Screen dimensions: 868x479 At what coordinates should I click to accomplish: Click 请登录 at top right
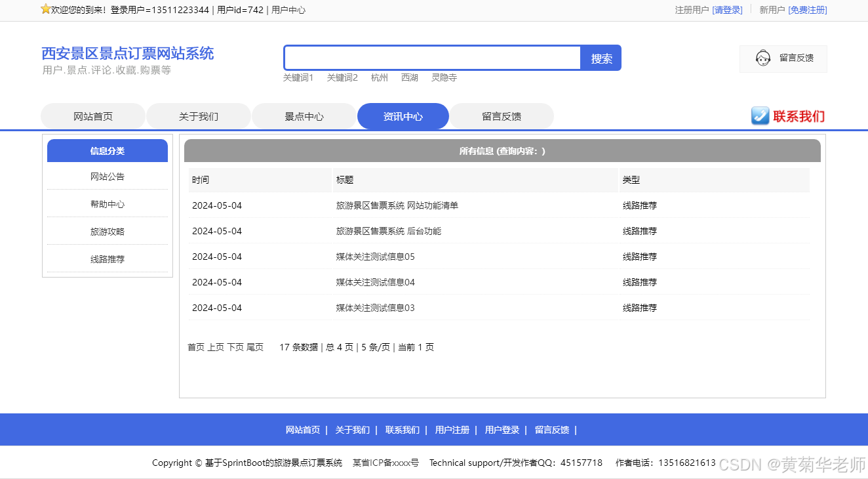[x=728, y=10]
